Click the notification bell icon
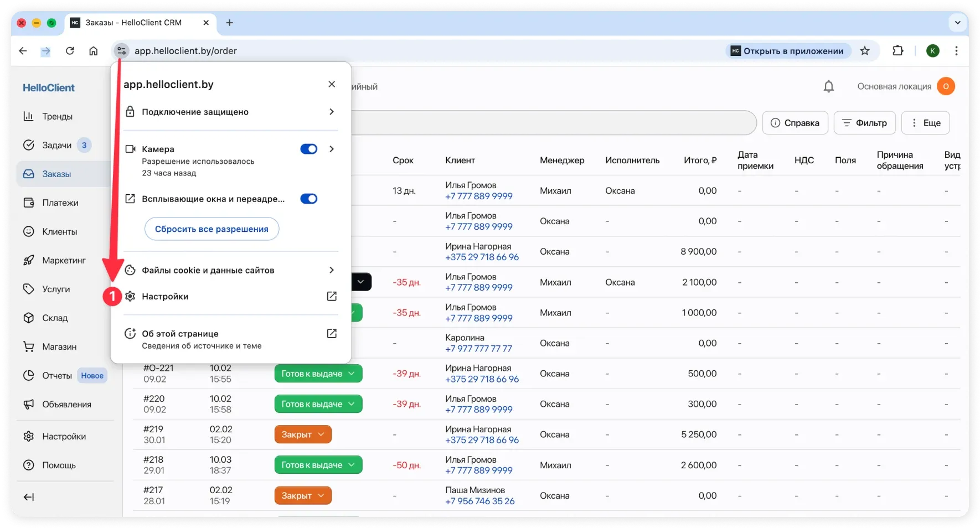 pyautogui.click(x=828, y=86)
